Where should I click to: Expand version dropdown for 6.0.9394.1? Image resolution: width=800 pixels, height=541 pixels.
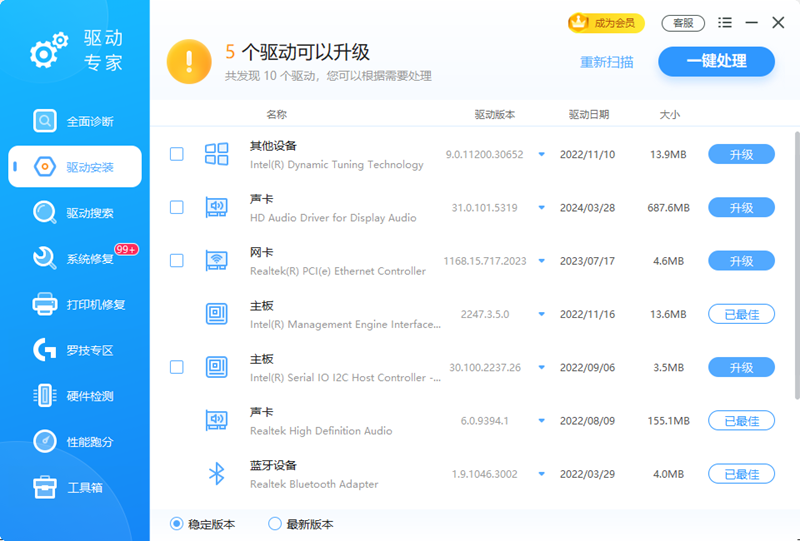pyautogui.click(x=542, y=421)
